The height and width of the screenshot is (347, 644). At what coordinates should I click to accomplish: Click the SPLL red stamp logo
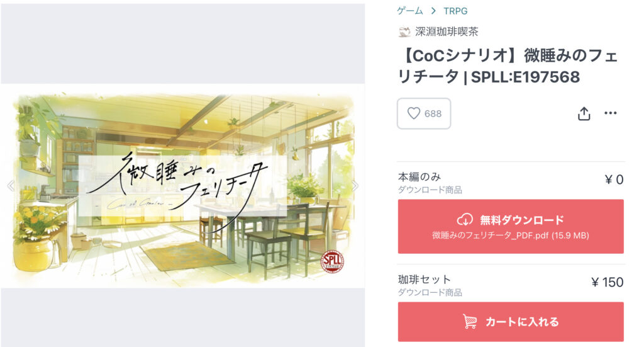pyautogui.click(x=332, y=261)
